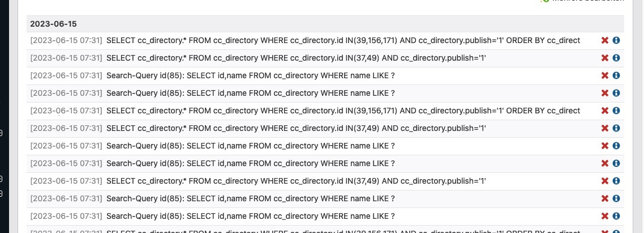Expand the lowest tree node in dark sidebar
The height and width of the screenshot is (233, 644).
tap(1, 194)
